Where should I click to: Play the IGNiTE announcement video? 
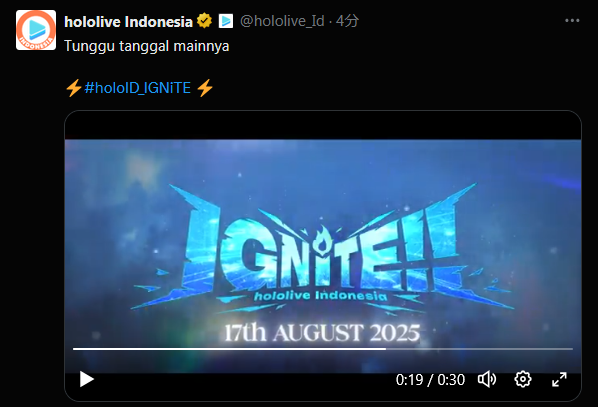(87, 379)
